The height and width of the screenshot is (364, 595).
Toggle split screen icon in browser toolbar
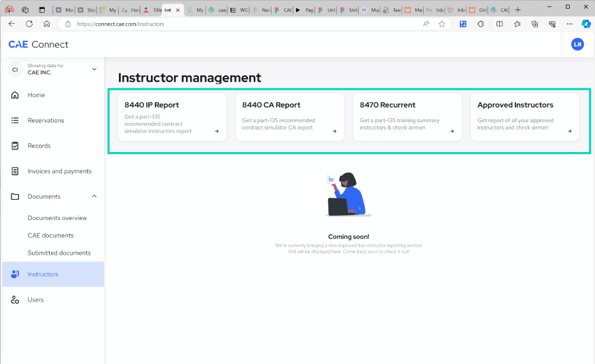(x=499, y=24)
